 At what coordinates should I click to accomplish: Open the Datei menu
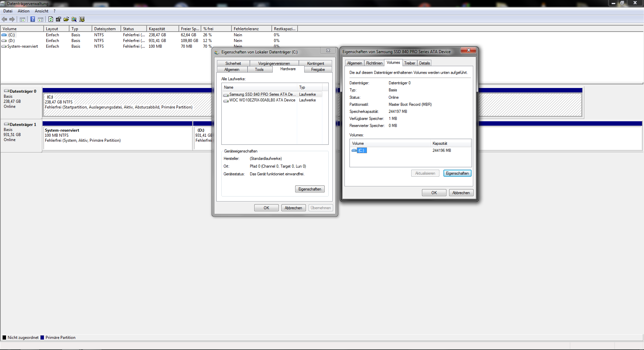click(8, 11)
